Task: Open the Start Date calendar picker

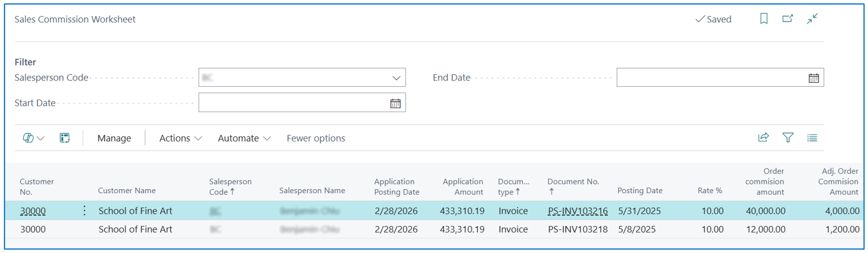Action: (x=395, y=103)
